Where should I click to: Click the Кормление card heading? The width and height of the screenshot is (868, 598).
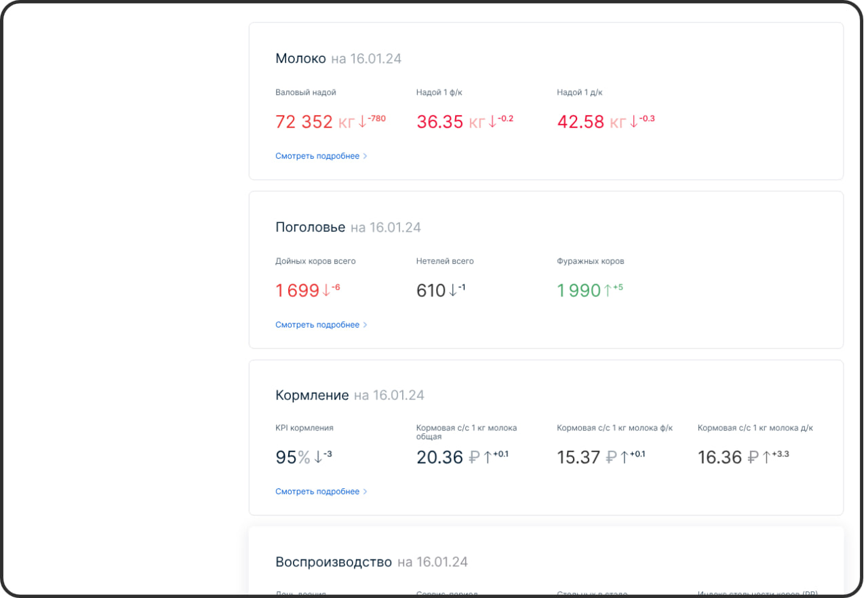click(312, 395)
